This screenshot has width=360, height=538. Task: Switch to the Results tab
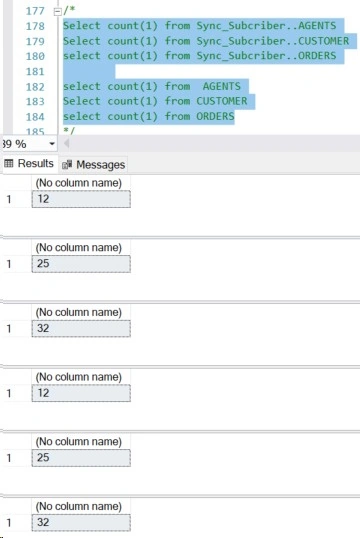(x=29, y=164)
